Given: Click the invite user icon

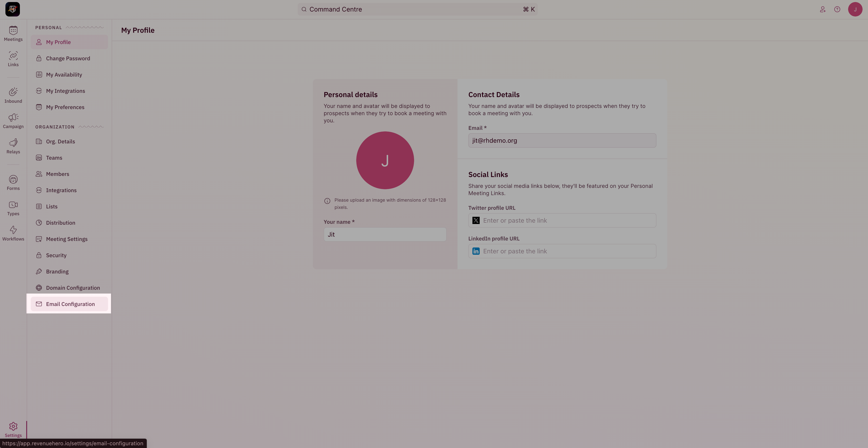Looking at the screenshot, I should (823, 9).
